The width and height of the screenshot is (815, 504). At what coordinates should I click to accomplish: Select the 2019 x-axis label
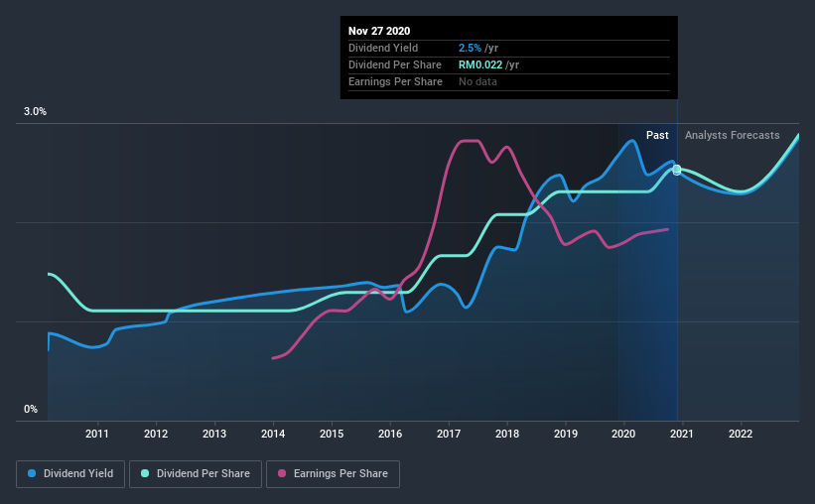click(x=566, y=434)
